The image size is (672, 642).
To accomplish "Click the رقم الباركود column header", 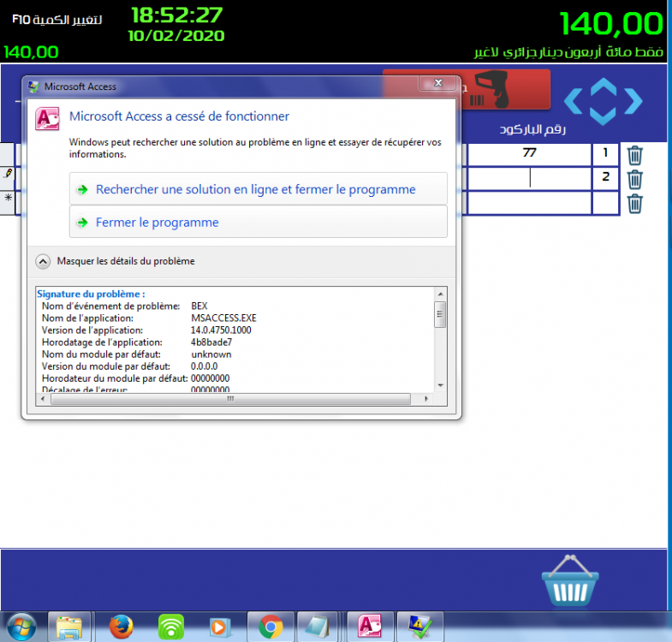I will coord(532,129).
